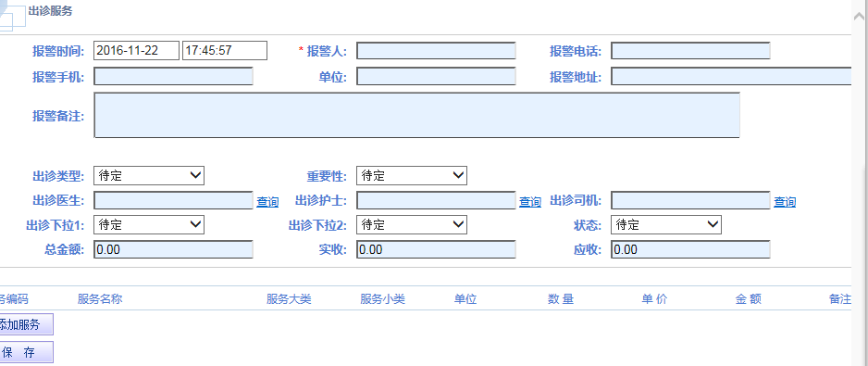Click the 出诊服务 header icon

(12, 16)
